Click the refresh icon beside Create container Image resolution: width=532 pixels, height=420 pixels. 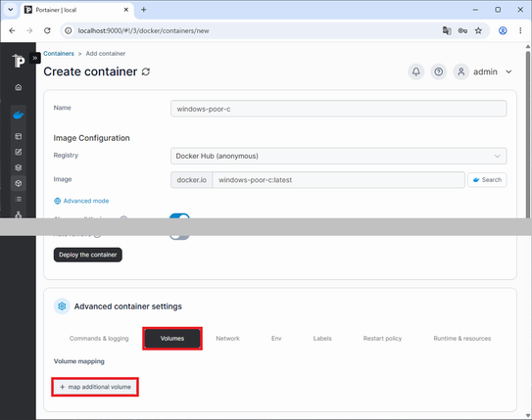point(146,71)
